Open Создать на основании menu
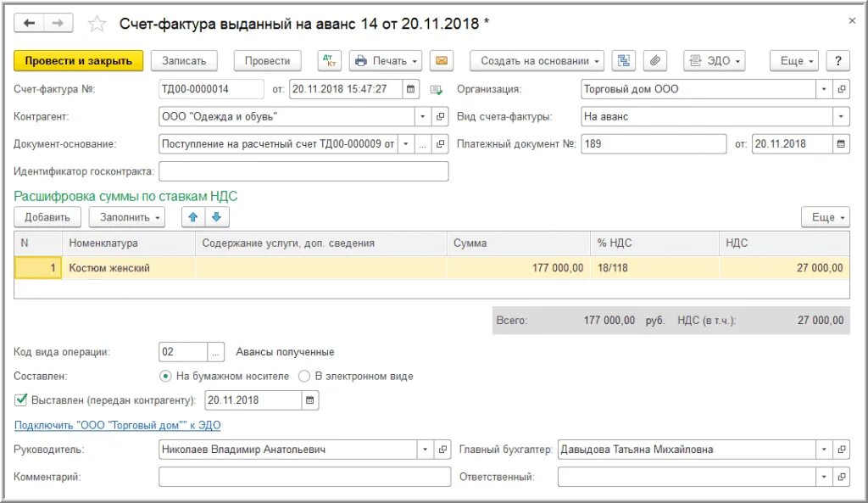Image resolution: width=868 pixels, height=503 pixels. pos(537,61)
